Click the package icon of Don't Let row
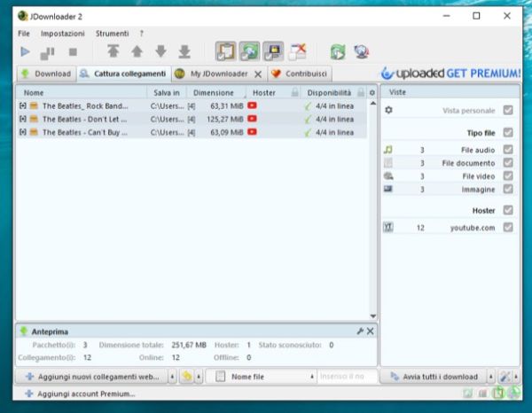532x413 pixels. point(34,119)
